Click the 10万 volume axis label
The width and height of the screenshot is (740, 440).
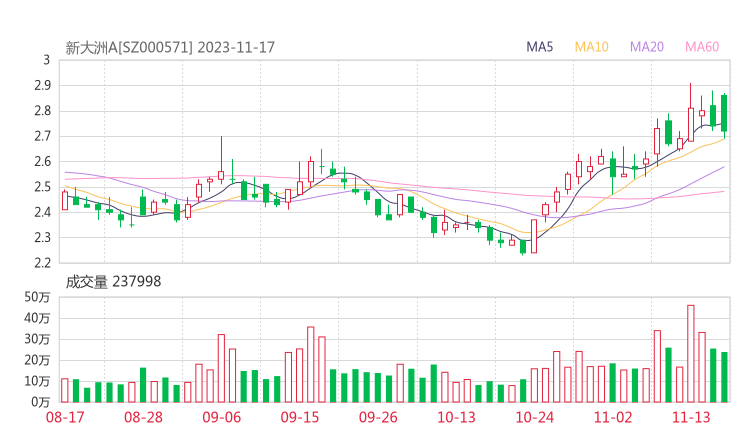[37, 381]
